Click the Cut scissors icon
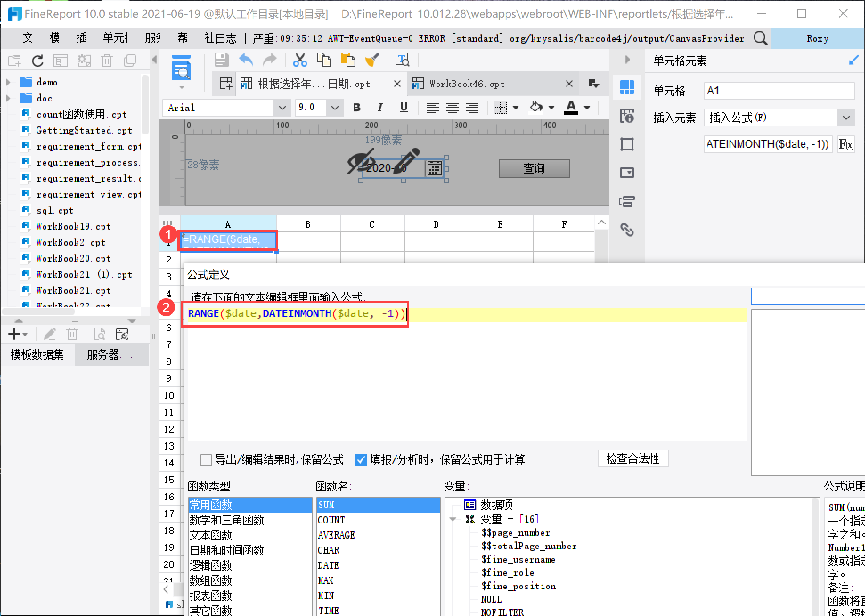The width and height of the screenshot is (865, 616). (300, 60)
